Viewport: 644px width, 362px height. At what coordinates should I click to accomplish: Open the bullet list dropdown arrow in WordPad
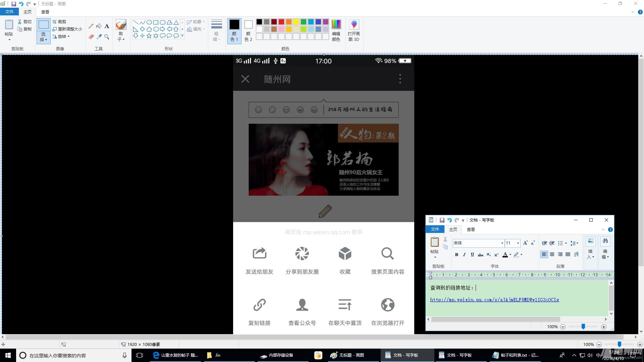(x=566, y=243)
